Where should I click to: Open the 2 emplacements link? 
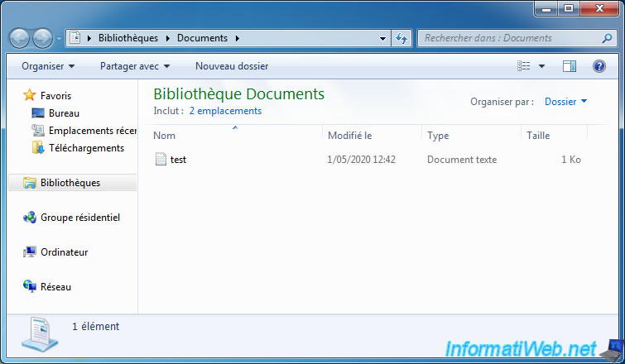pyautogui.click(x=225, y=111)
